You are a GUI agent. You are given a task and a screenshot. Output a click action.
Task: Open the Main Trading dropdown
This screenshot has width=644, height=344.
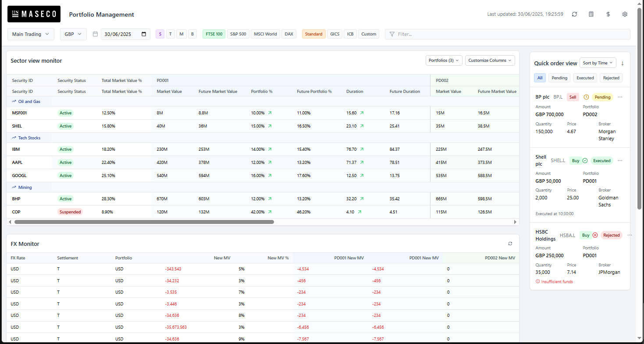(31, 34)
